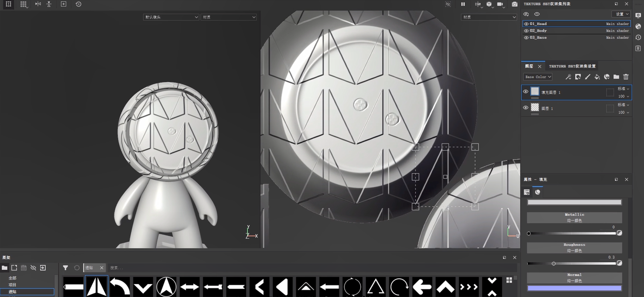Toggle visibility of 03_Base texture set
The height and width of the screenshot is (297, 644).
click(526, 38)
